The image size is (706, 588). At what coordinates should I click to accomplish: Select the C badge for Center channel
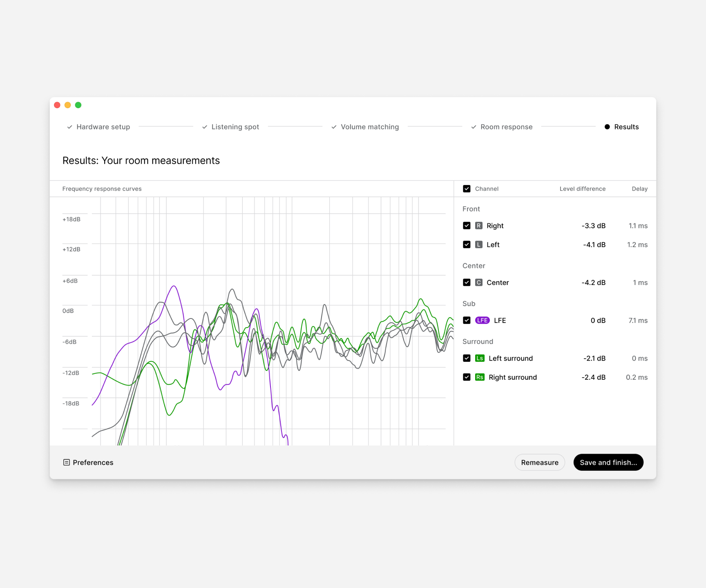pos(479,282)
